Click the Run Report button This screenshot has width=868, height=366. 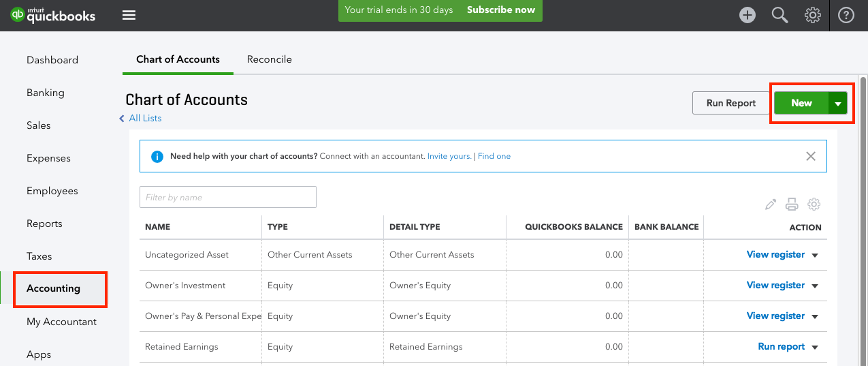pyautogui.click(x=731, y=103)
